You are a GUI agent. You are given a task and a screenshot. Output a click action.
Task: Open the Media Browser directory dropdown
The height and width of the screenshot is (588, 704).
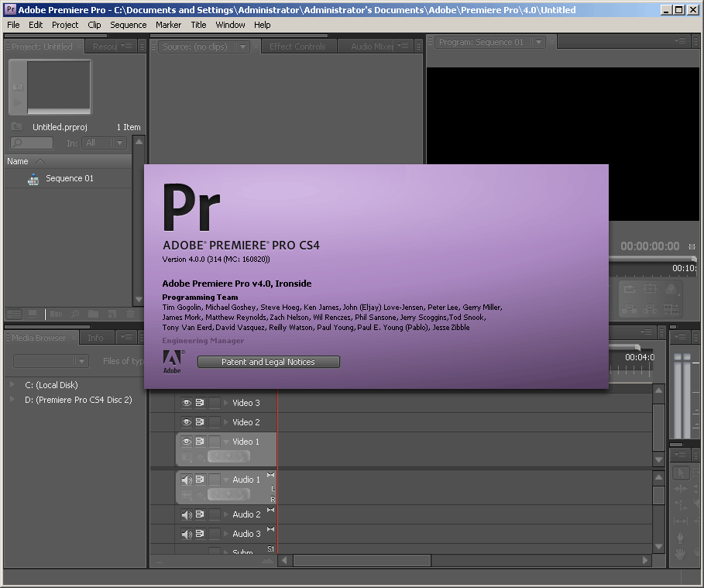[51, 361]
